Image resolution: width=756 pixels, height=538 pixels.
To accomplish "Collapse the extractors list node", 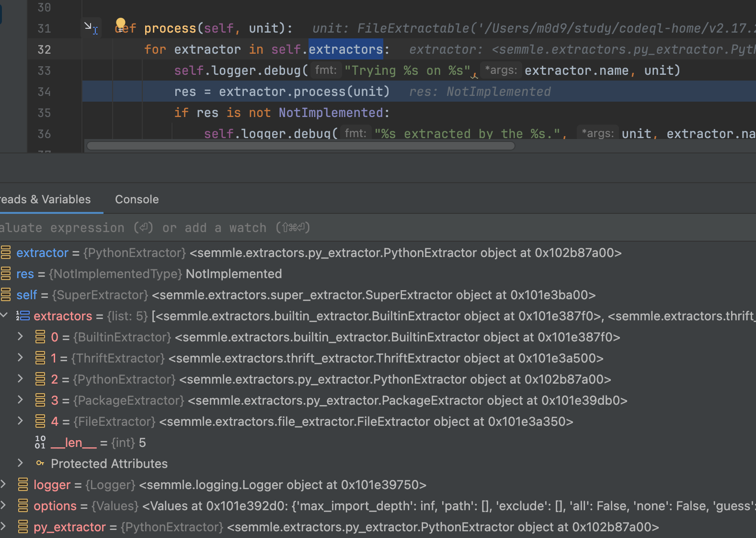I will tap(4, 316).
